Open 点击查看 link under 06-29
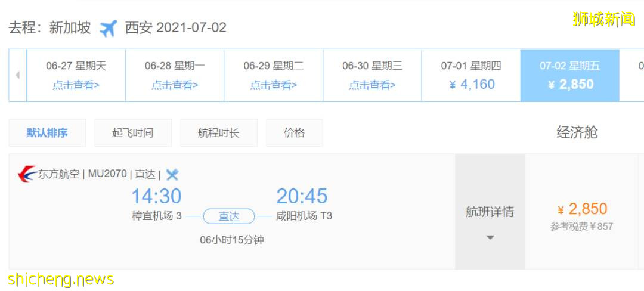The image size is (644, 291). point(274,85)
